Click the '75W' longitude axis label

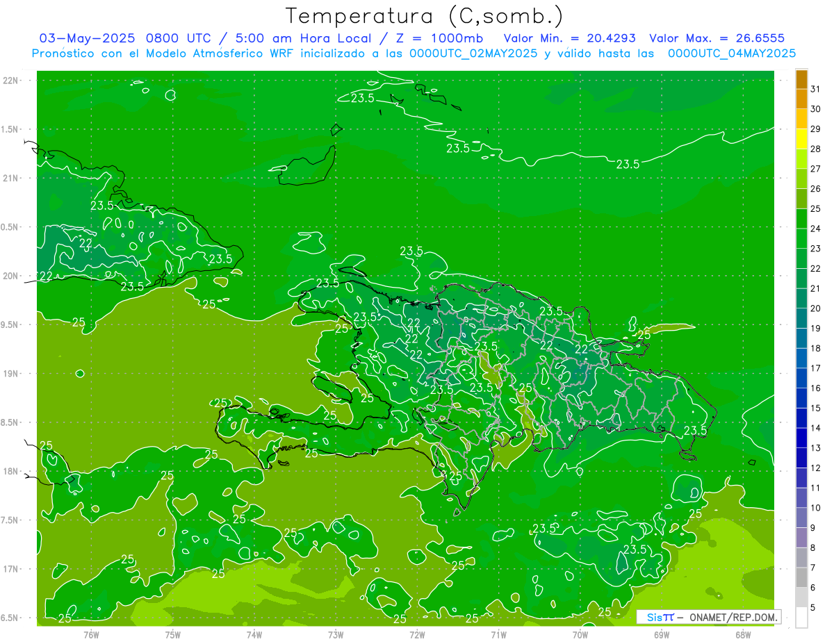point(173,634)
